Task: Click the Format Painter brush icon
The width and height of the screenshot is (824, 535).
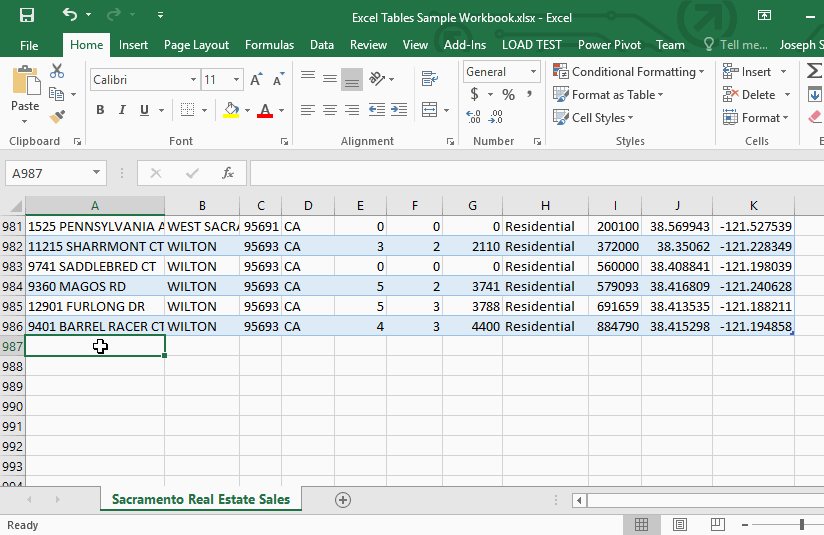Action: coord(57,116)
